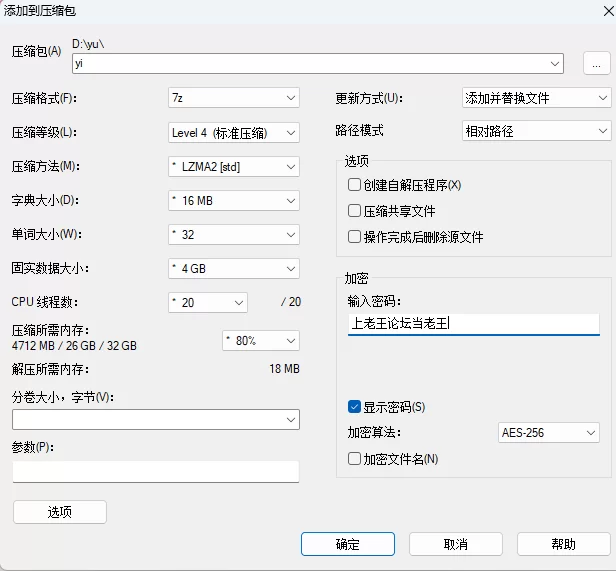
Task: Open the archive format (7z) dropdown
Action: pos(234,98)
